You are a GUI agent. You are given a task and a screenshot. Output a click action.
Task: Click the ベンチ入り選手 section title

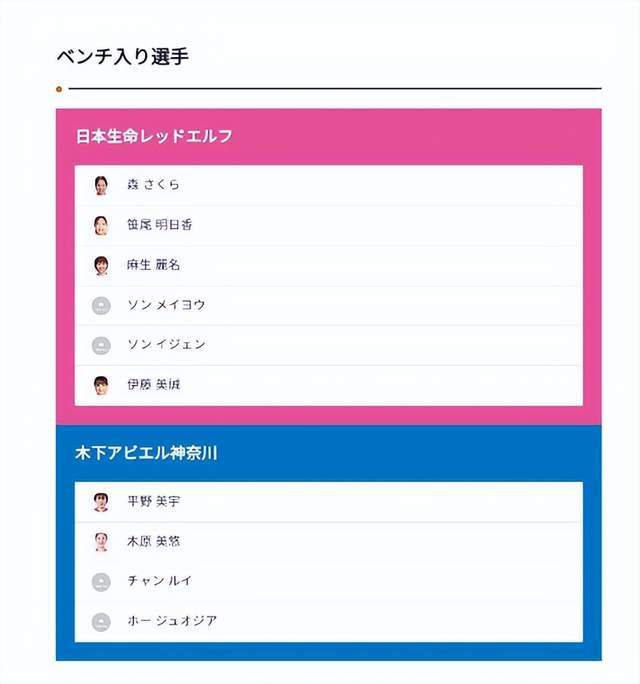point(123,57)
